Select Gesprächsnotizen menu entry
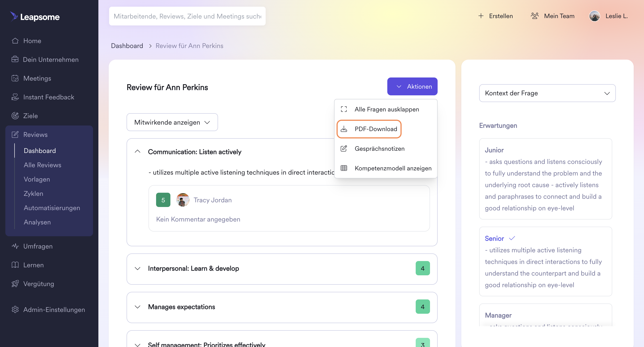The height and width of the screenshot is (347, 644). 386,148
